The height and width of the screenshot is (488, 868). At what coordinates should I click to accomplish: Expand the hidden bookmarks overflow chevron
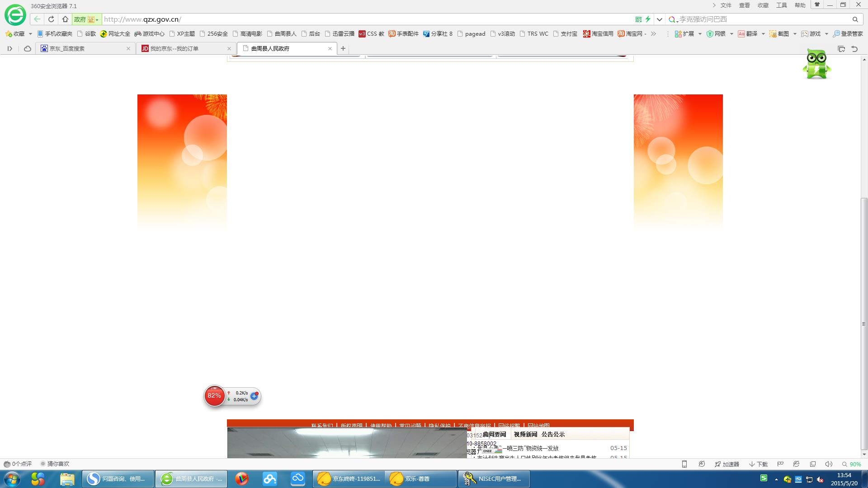pyautogui.click(x=653, y=34)
